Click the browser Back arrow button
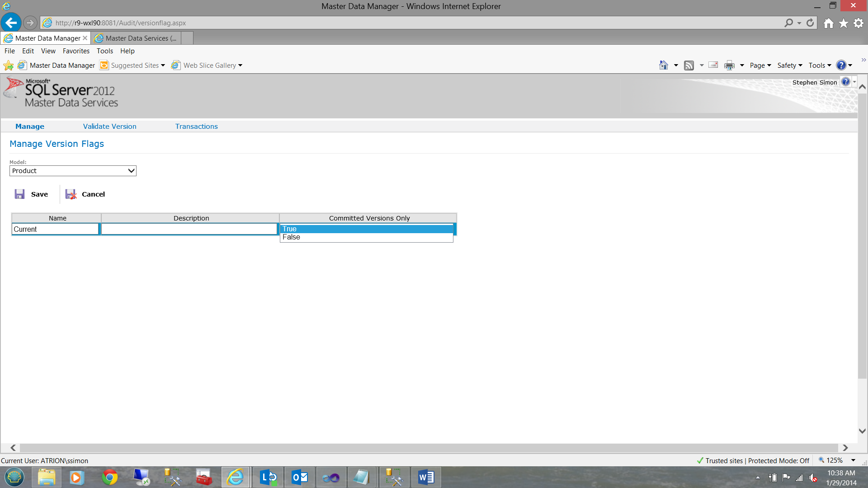868x488 pixels. click(11, 23)
